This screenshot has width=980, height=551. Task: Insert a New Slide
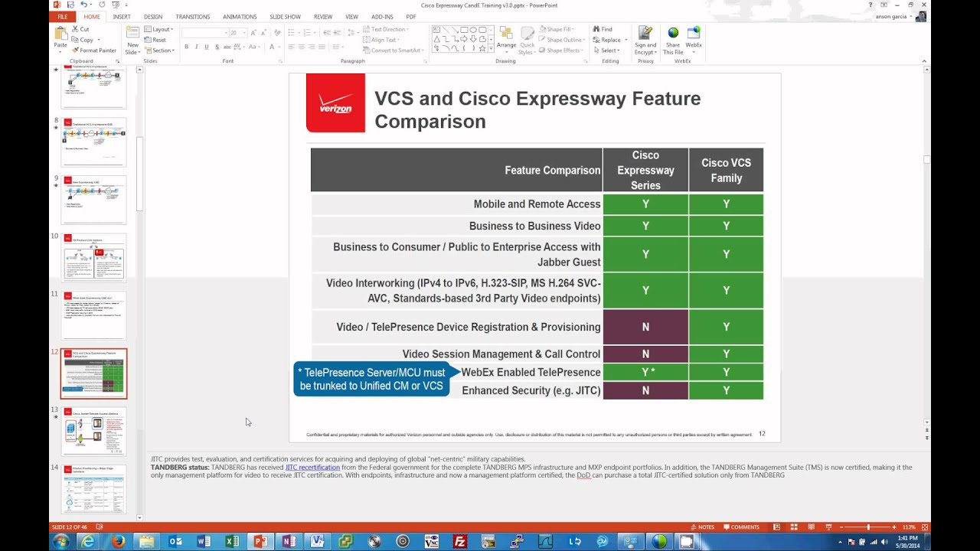pyautogui.click(x=132, y=41)
